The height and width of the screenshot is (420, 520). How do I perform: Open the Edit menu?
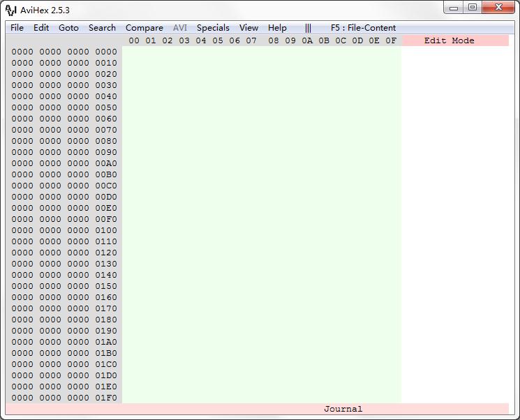click(41, 28)
